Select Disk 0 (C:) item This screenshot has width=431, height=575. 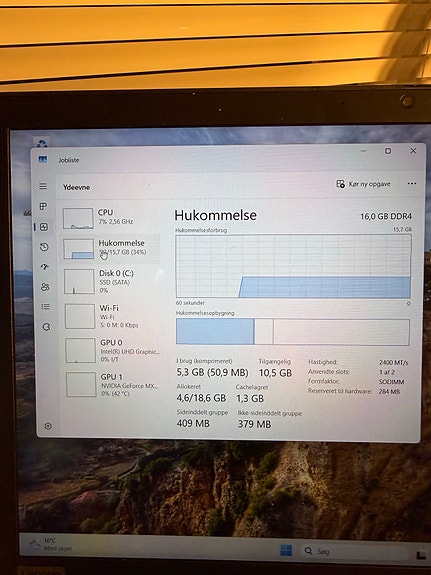tap(112, 281)
